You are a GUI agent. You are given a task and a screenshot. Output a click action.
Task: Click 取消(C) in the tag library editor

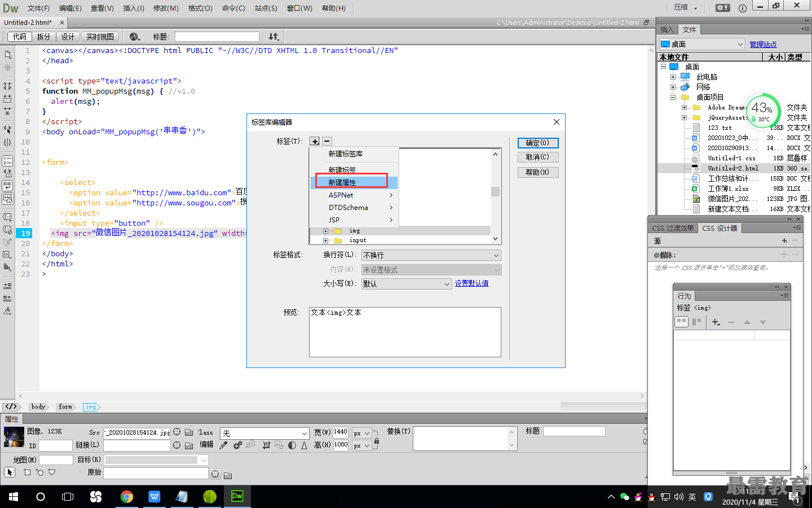(538, 157)
